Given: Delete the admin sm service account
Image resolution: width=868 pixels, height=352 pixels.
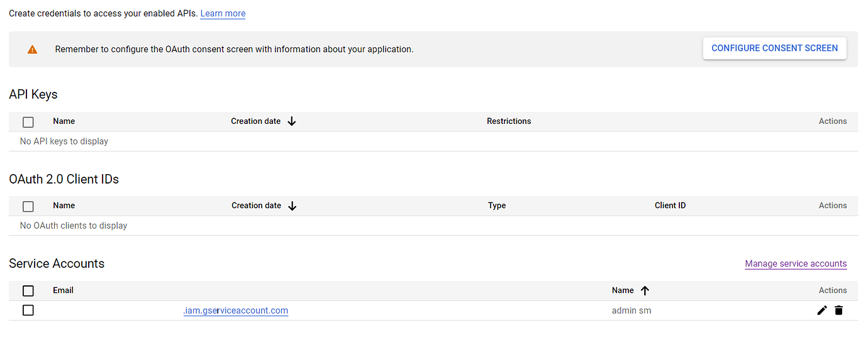Looking at the screenshot, I should pyautogui.click(x=838, y=310).
